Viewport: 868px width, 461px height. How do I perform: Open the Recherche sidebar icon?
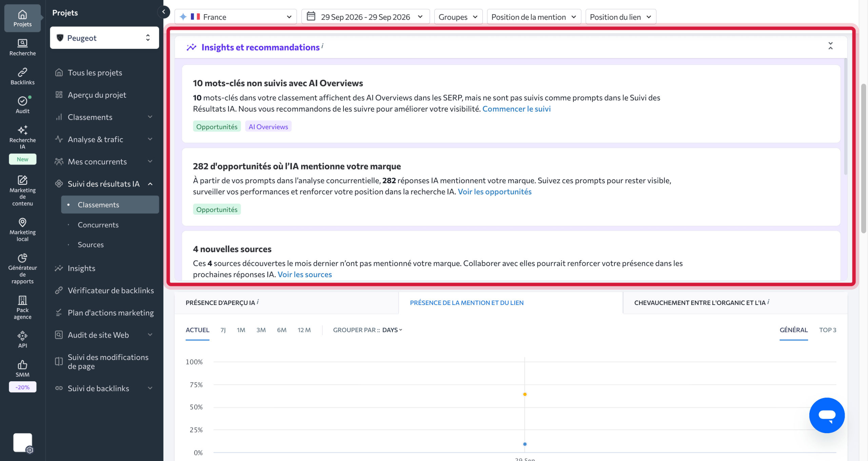(x=22, y=47)
